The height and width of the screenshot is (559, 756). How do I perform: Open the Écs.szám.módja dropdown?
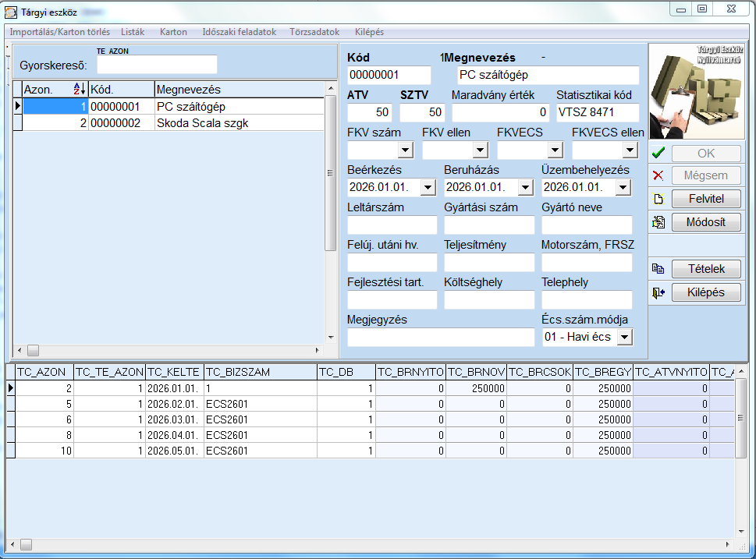625,338
